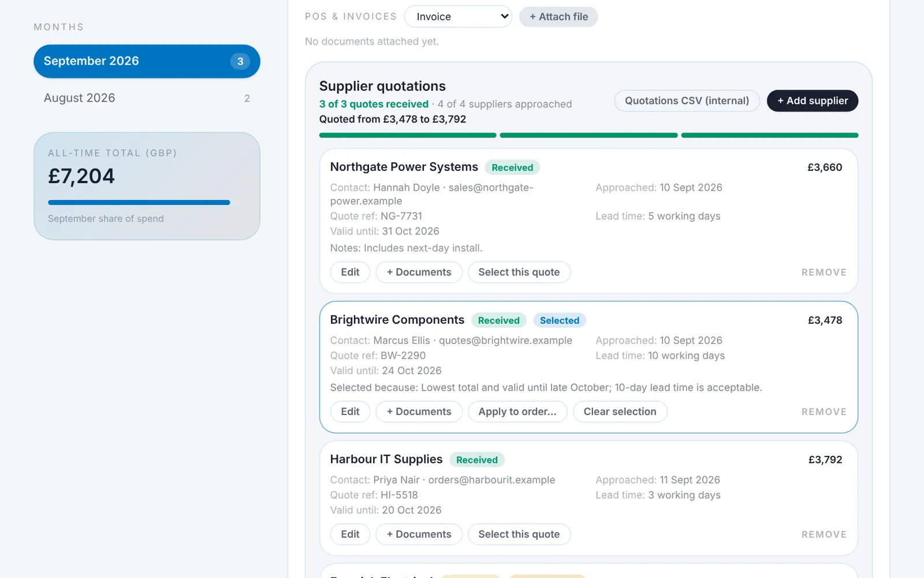Viewport: 924px width, 578px height.
Task: Click 'No documents attached yet.' text
Action: (x=372, y=42)
